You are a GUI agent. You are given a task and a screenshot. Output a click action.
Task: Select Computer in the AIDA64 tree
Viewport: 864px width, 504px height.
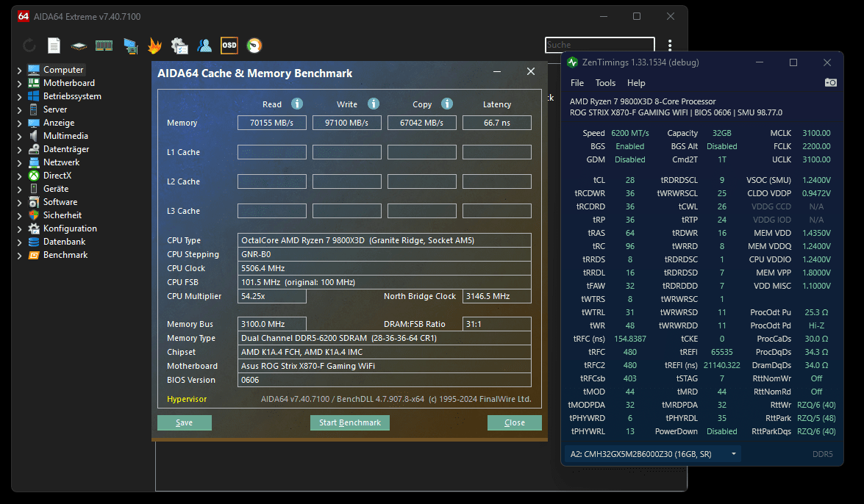click(x=63, y=70)
